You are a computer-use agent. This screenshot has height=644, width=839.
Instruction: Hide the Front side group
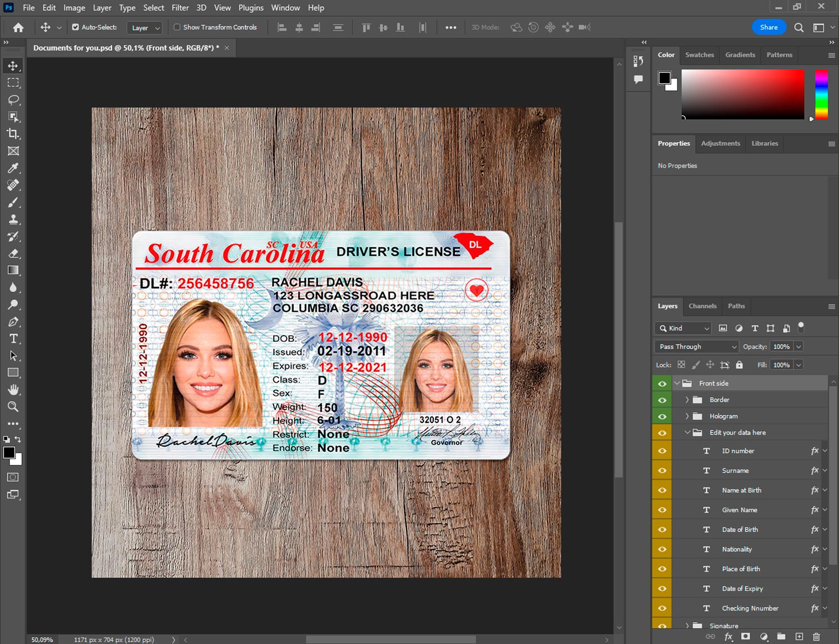pos(662,383)
